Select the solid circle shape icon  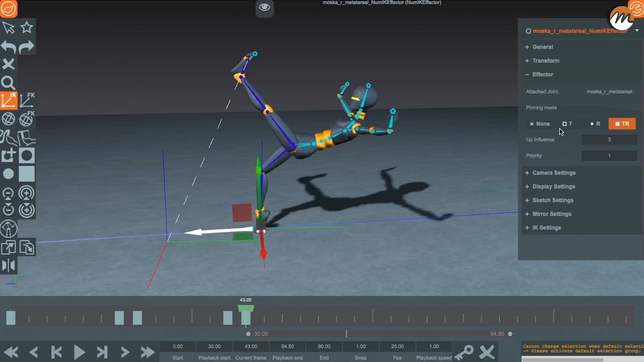pos(9,174)
